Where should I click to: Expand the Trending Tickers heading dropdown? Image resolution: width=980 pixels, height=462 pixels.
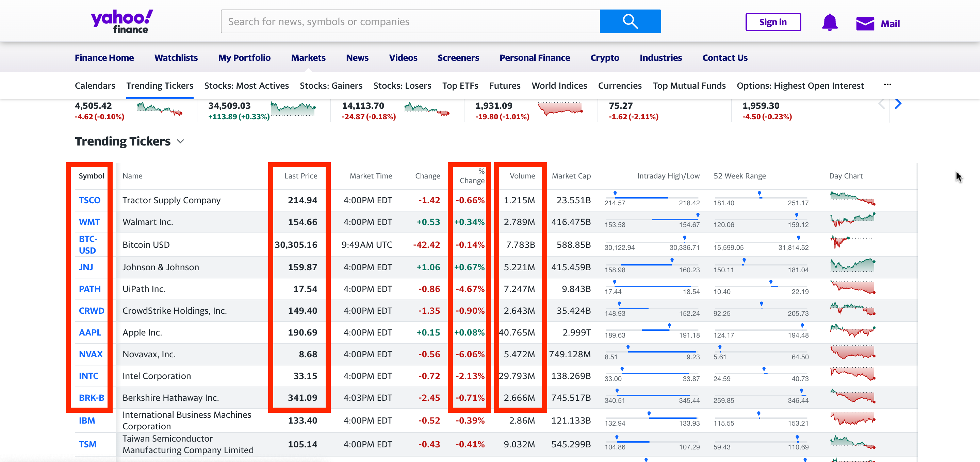click(x=181, y=141)
